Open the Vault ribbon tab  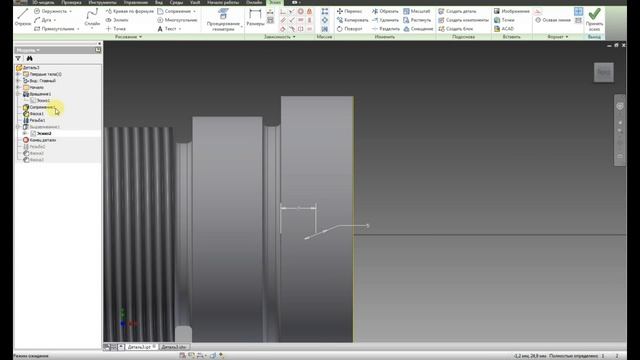click(x=195, y=2)
